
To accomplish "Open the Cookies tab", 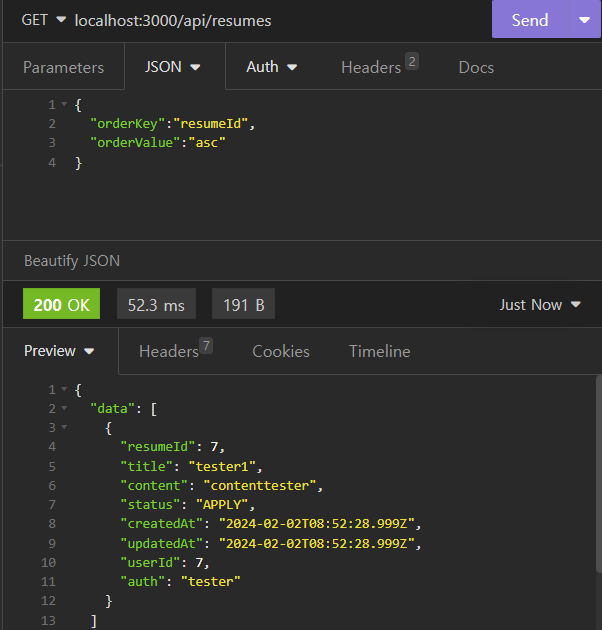I will [x=281, y=351].
